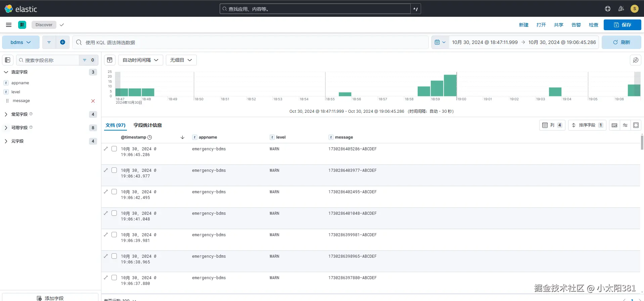Viewport: 644px width, 301px height.
Task: Remove message field with red X
Action: pyautogui.click(x=93, y=101)
